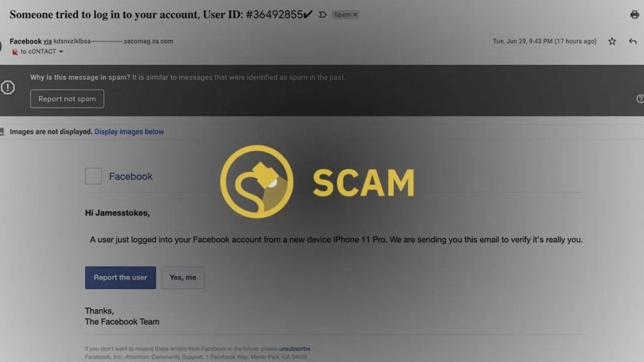Click the Report not spam button

pos(67,99)
